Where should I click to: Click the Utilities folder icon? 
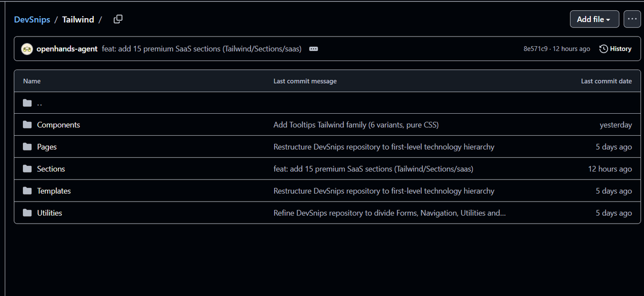click(27, 213)
